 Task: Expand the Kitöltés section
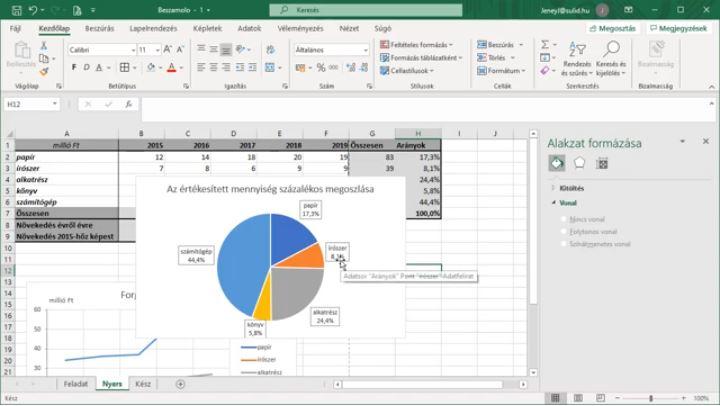pyautogui.click(x=572, y=188)
